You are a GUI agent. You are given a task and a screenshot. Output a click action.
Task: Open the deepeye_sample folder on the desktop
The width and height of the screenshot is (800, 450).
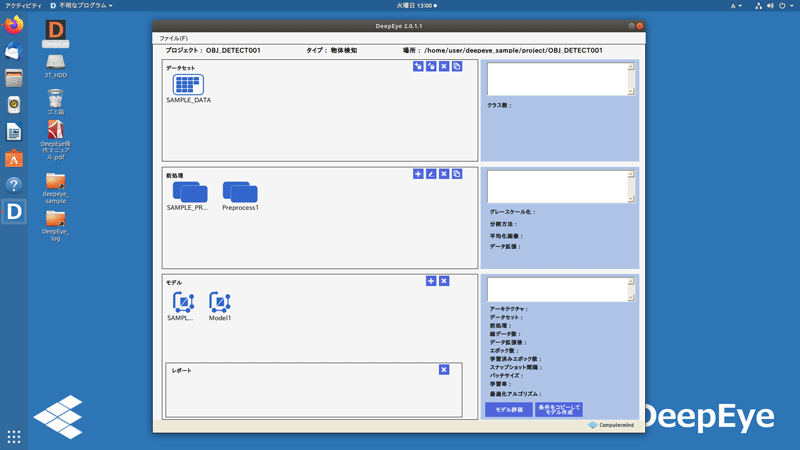56,188
